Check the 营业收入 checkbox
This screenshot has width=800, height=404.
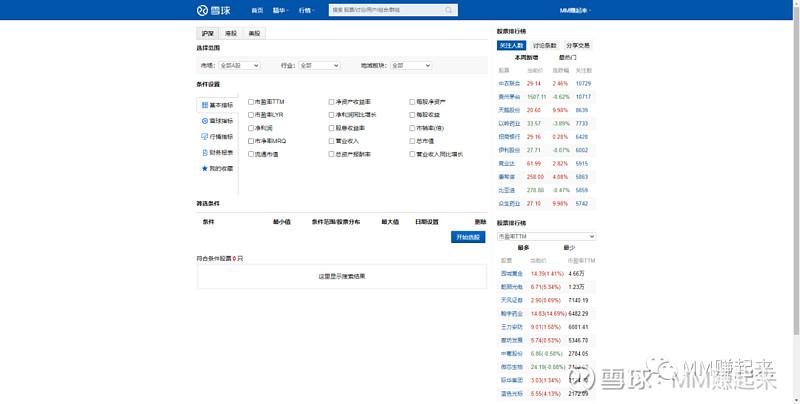coord(331,141)
